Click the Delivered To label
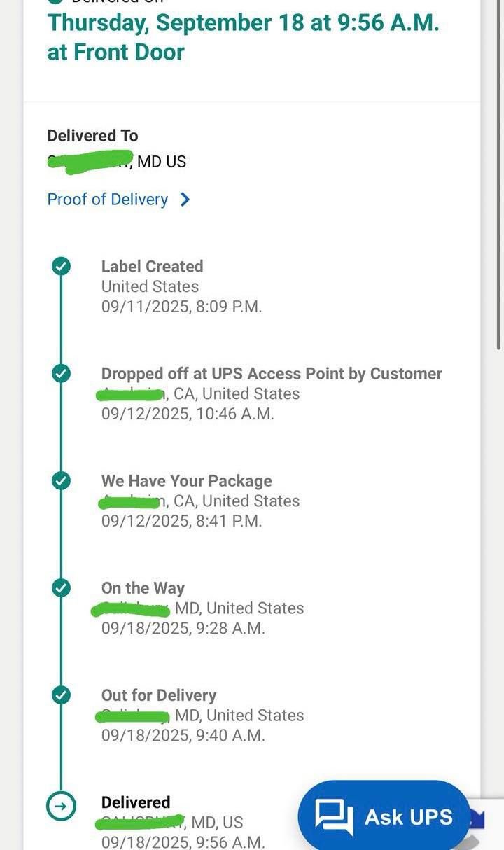 (92, 136)
